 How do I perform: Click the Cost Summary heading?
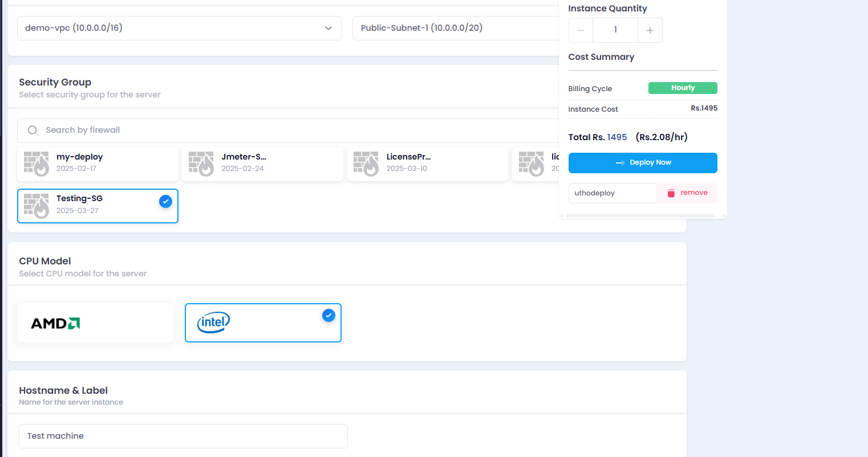601,57
